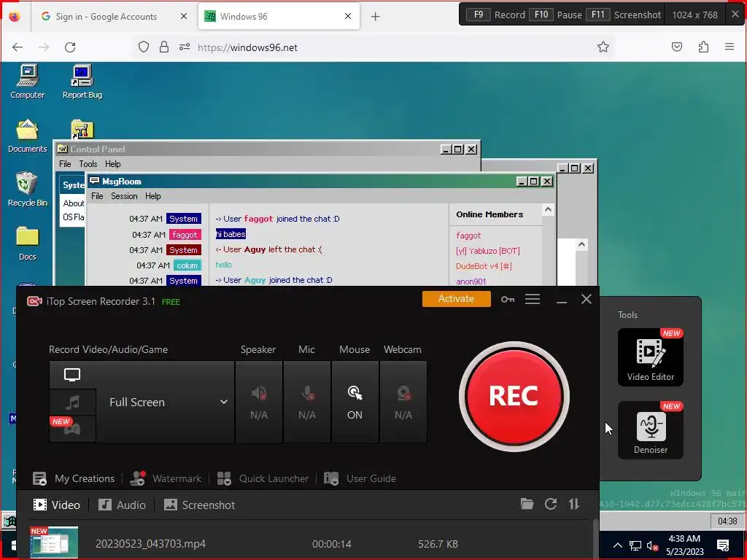The image size is (747, 560).
Task: Toggle the Mic recording option
Action: (307, 402)
